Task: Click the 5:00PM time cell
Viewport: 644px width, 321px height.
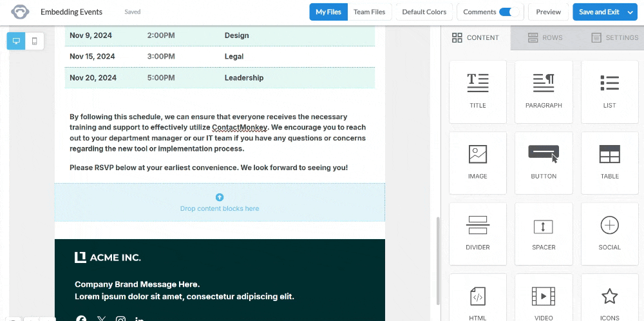Action: 161,78
